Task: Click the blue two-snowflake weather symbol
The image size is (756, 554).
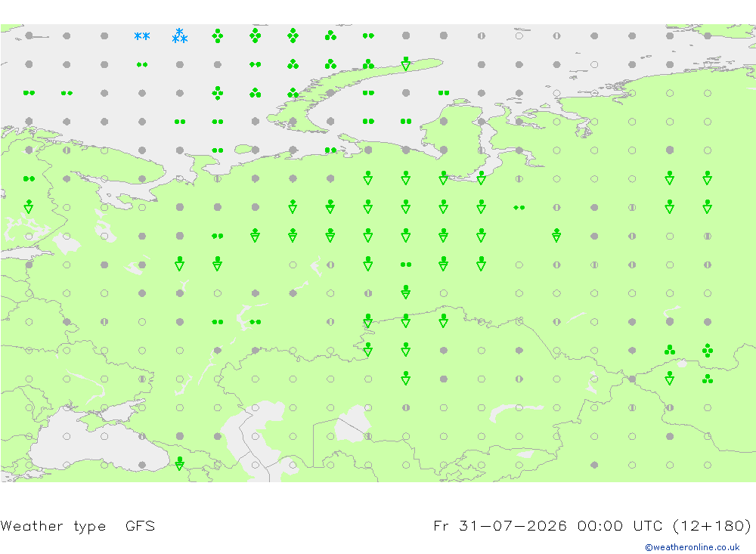Action: (142, 36)
